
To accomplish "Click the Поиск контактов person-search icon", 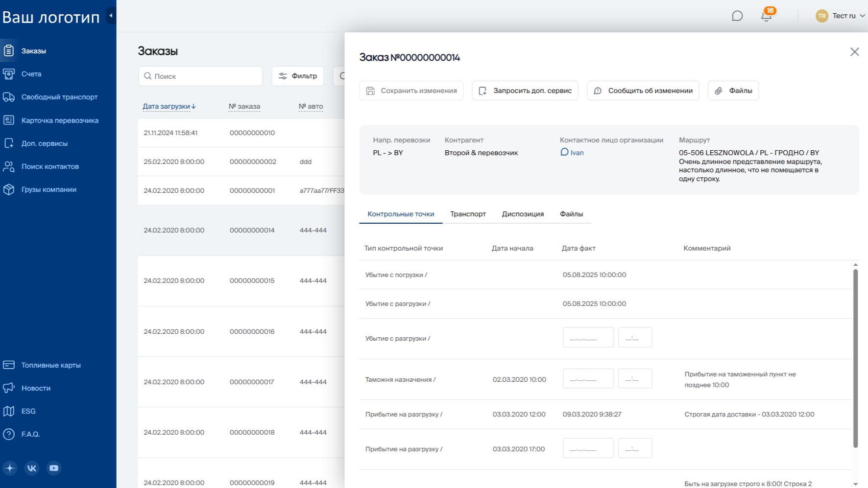I will (9, 166).
